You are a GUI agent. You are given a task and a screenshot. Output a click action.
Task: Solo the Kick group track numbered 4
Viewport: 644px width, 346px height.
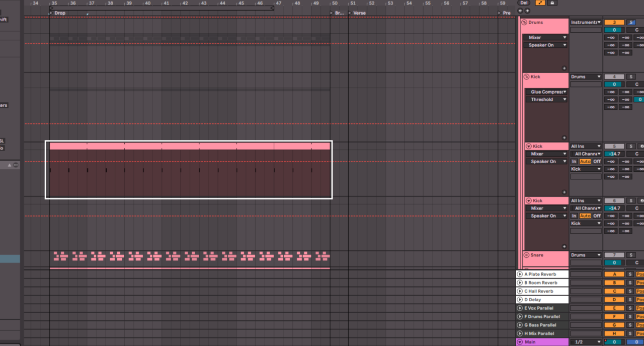631,77
